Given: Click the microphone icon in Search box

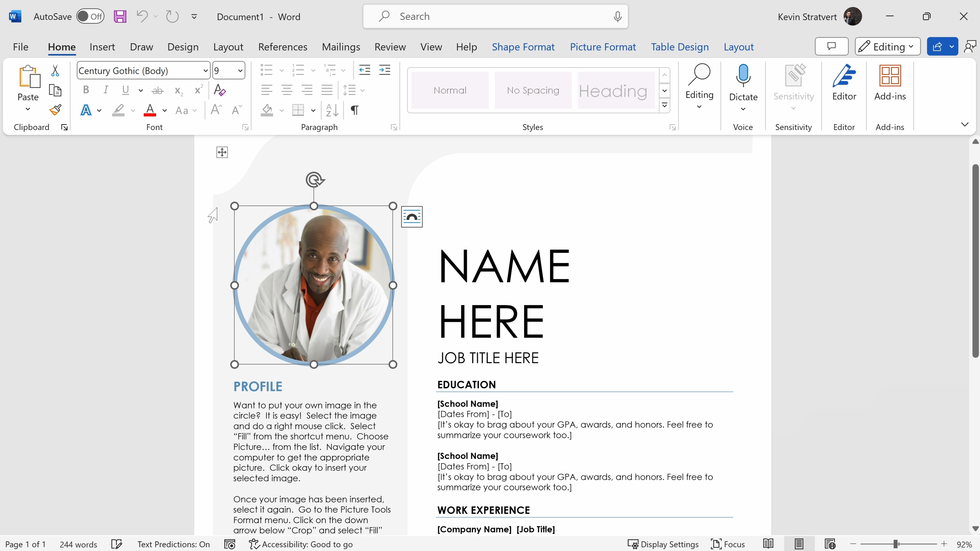Looking at the screenshot, I should [618, 16].
